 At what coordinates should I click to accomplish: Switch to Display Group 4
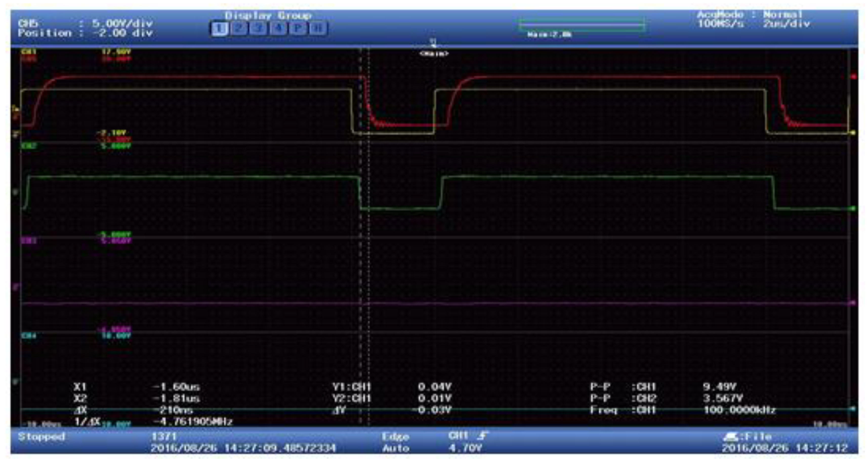click(278, 29)
